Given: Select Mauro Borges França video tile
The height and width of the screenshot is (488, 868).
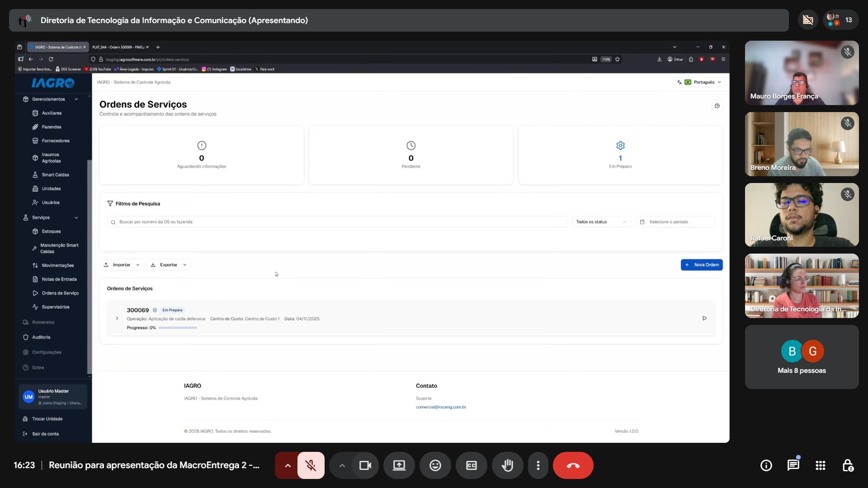Looking at the screenshot, I should 802,73.
